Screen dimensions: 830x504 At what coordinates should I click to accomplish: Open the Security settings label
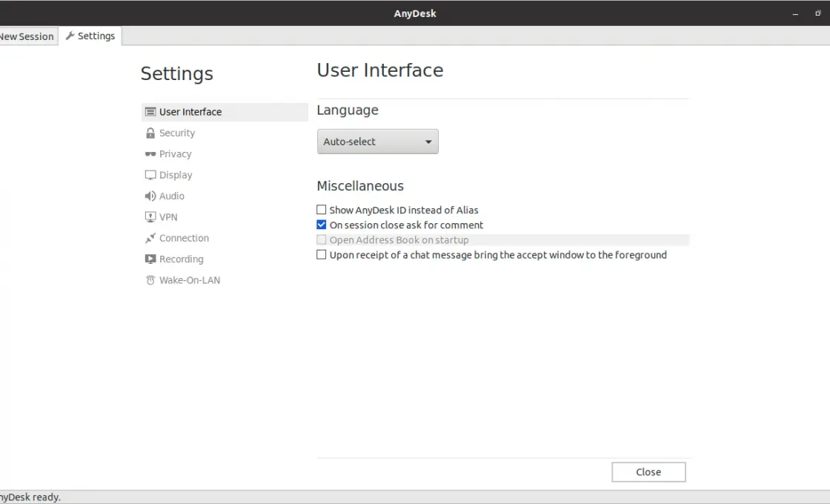177,133
